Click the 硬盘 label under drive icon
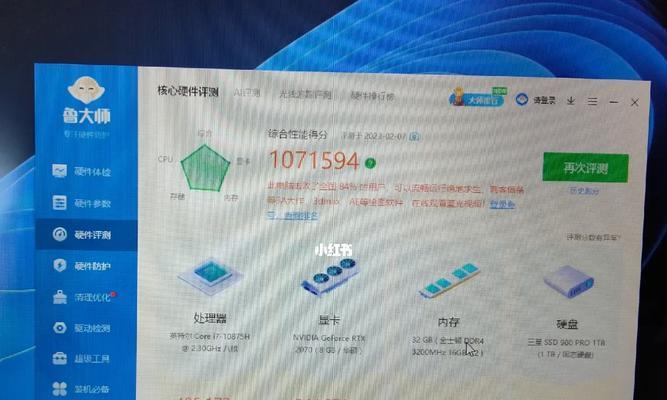The width and height of the screenshot is (667, 400). click(567, 324)
